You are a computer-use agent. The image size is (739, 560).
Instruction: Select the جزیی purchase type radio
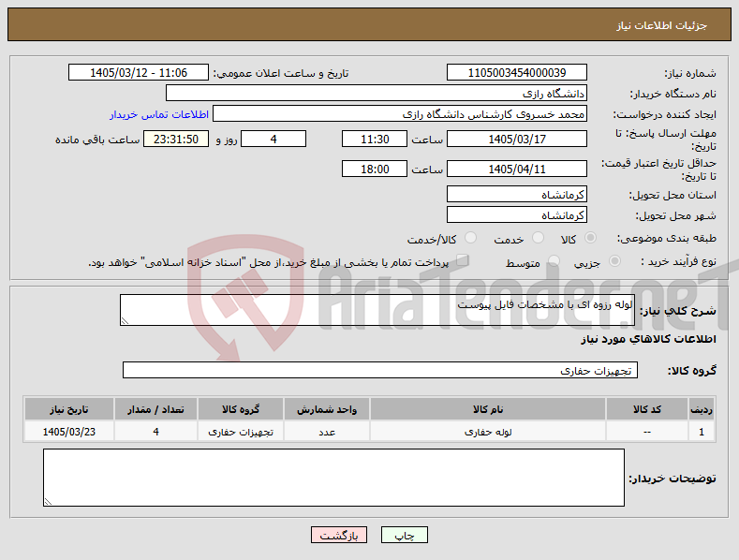614,261
